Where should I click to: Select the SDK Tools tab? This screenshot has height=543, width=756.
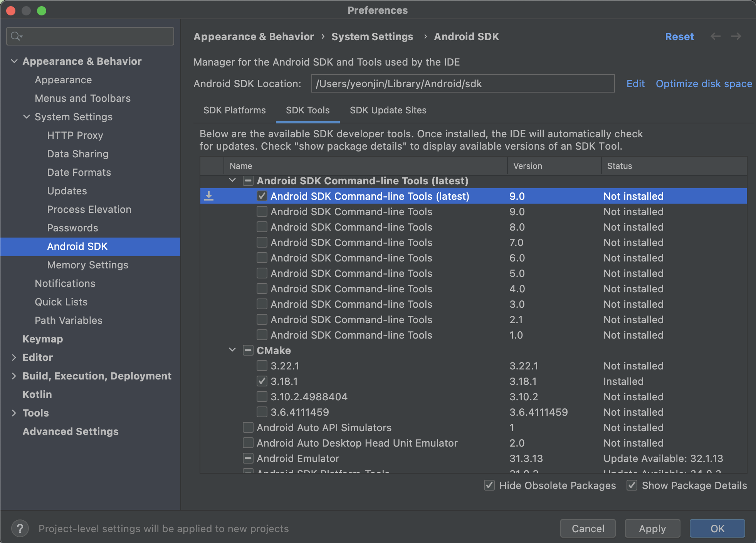(x=308, y=110)
